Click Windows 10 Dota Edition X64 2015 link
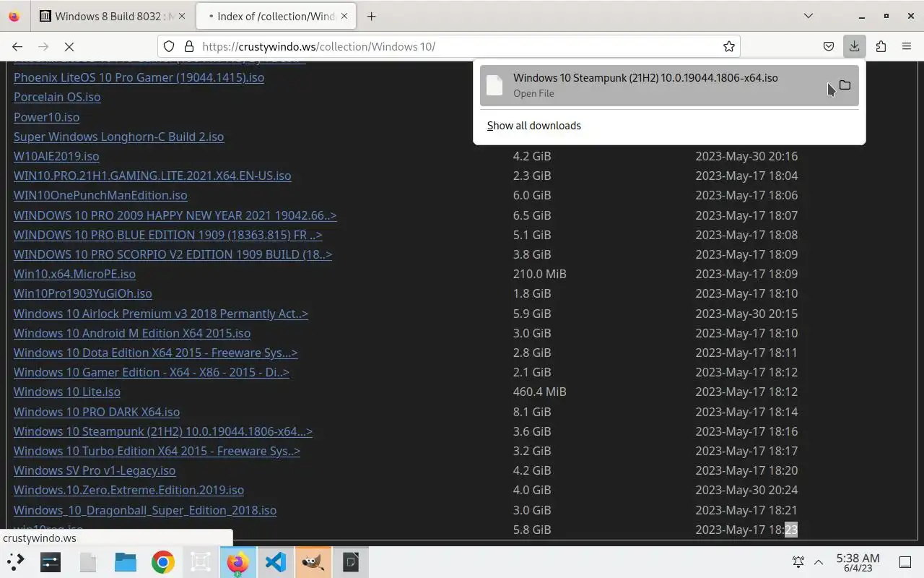The width and height of the screenshot is (924, 578). 155,353
